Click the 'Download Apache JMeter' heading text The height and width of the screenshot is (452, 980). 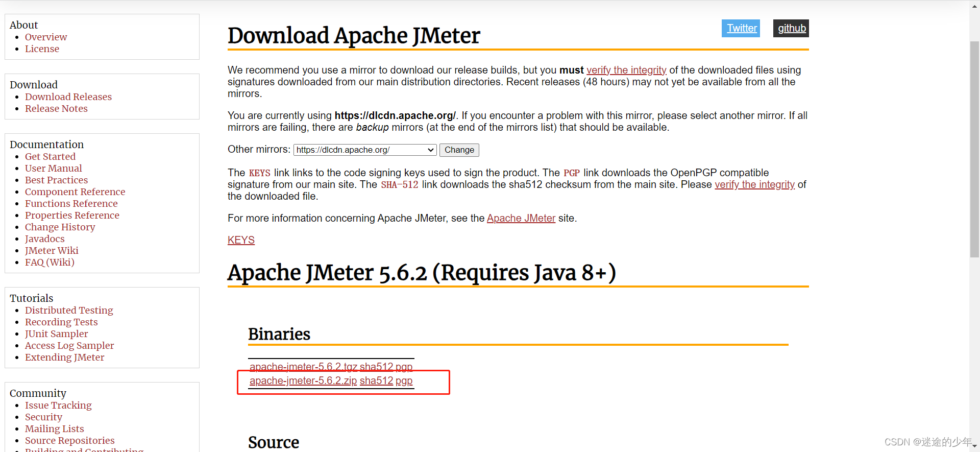(354, 35)
